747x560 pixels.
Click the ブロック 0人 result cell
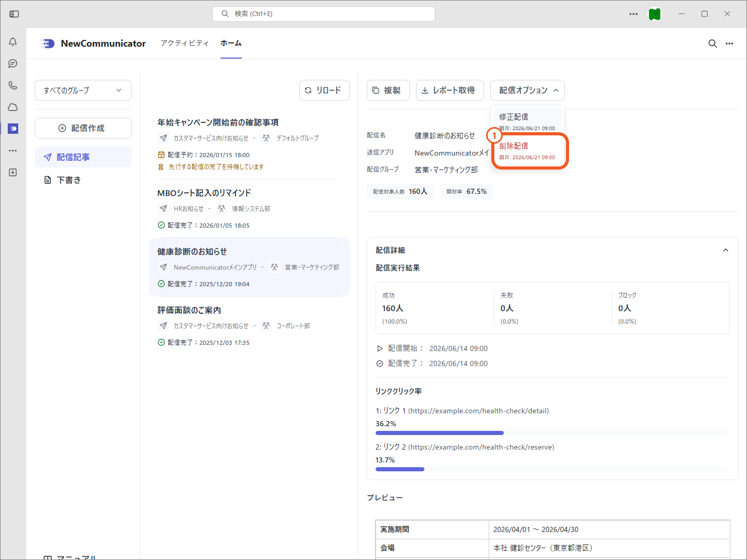tap(671, 308)
